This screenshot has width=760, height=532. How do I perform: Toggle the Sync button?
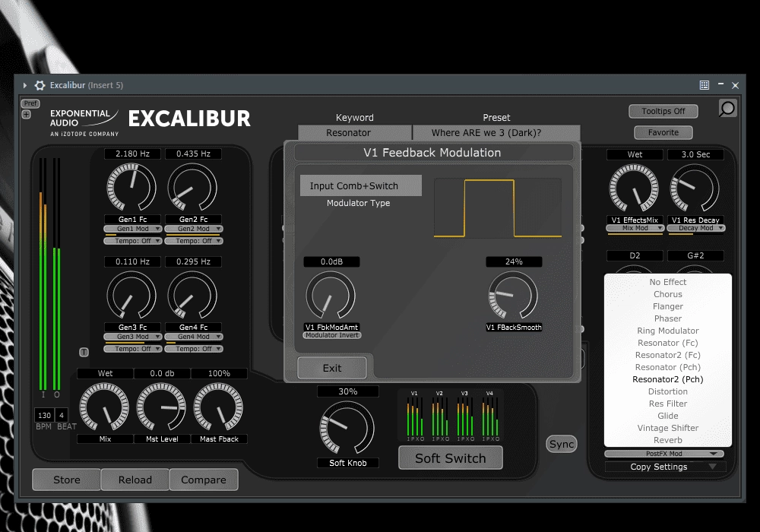pos(562,444)
